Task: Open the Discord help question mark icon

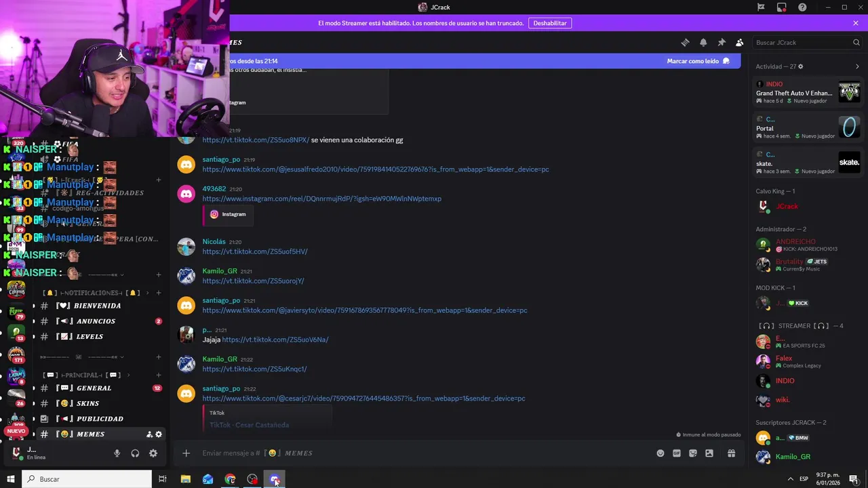Action: [x=802, y=7]
